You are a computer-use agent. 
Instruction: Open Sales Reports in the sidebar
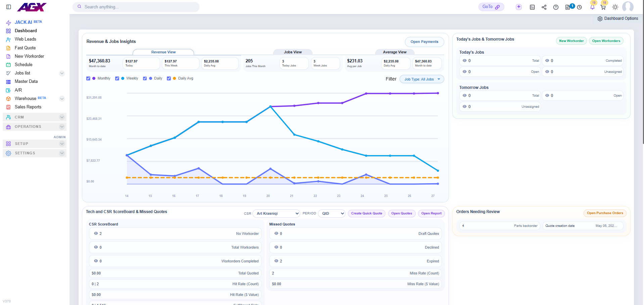28,107
